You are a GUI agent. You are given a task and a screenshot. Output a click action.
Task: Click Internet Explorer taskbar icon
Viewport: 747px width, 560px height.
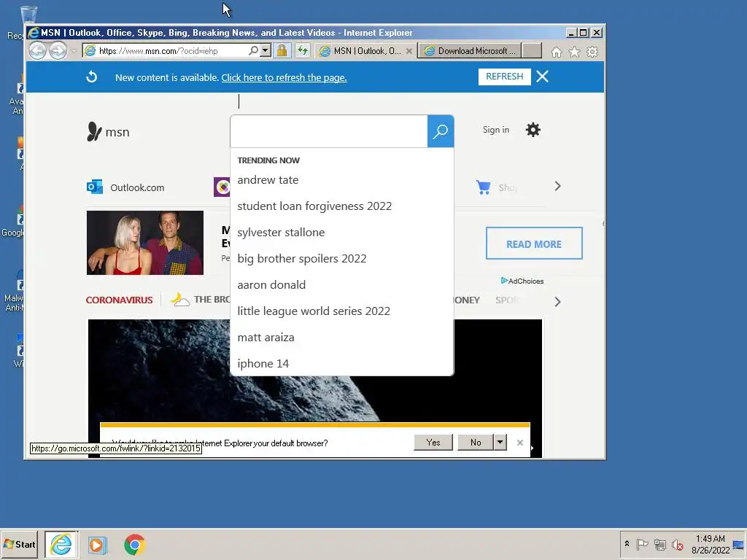click(x=61, y=544)
